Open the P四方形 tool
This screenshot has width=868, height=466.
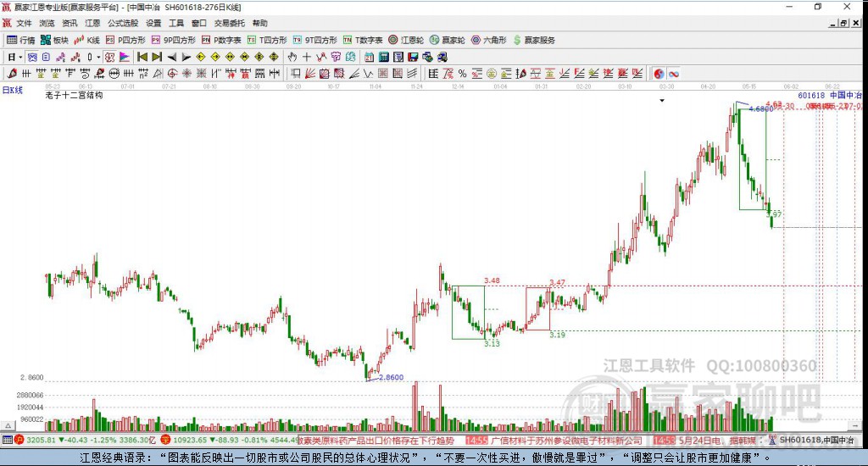pyautogui.click(x=125, y=41)
